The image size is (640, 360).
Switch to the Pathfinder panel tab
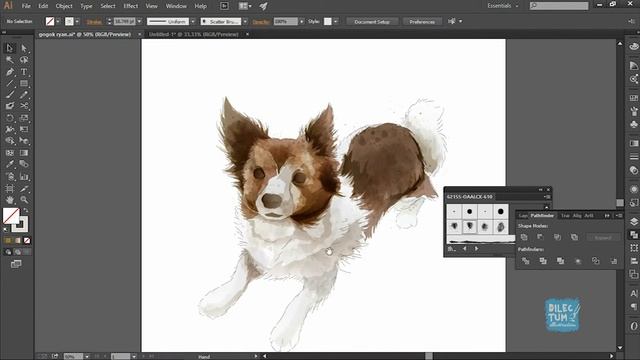pos(542,216)
